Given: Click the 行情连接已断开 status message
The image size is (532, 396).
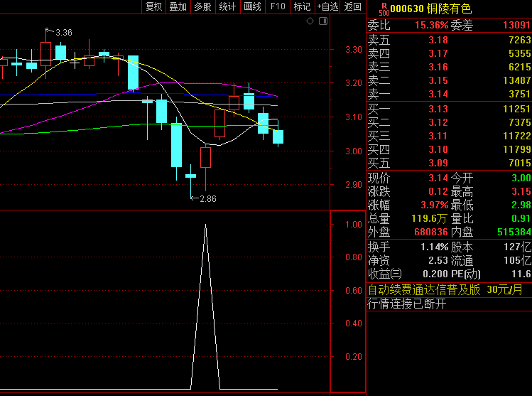Looking at the screenshot, I should pyautogui.click(x=407, y=304).
